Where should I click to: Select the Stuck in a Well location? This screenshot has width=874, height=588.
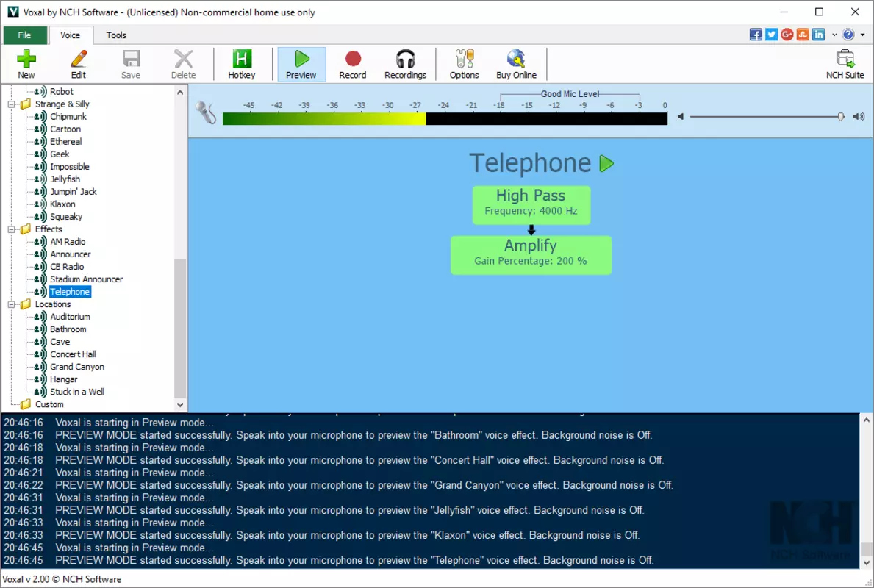tap(77, 392)
